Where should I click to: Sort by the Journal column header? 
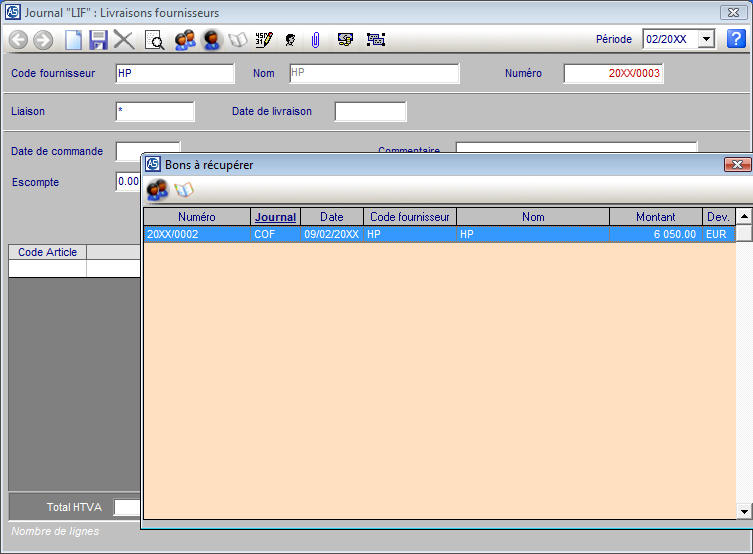[275, 217]
